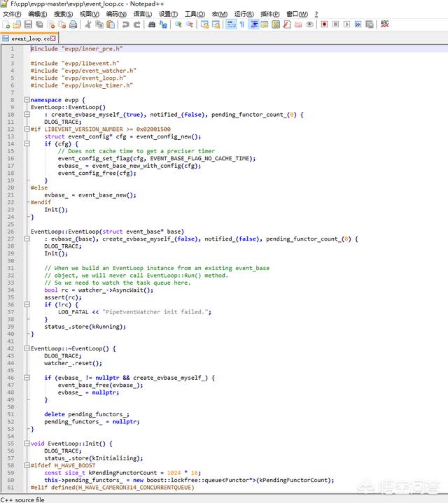Collapse the namespace evpp fold at line 8
Screen dimensions: 448x503
(x=27, y=100)
